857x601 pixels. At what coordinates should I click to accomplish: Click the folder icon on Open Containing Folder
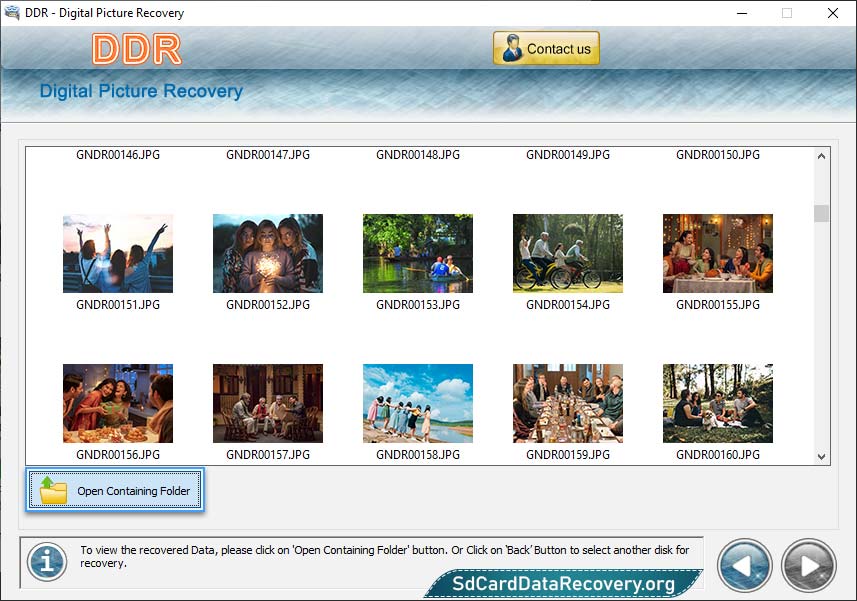pos(53,491)
